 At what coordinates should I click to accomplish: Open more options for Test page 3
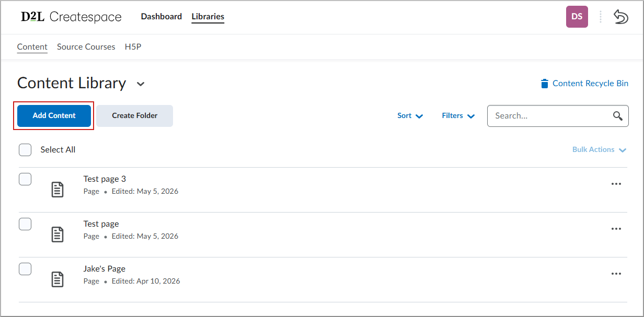click(616, 184)
